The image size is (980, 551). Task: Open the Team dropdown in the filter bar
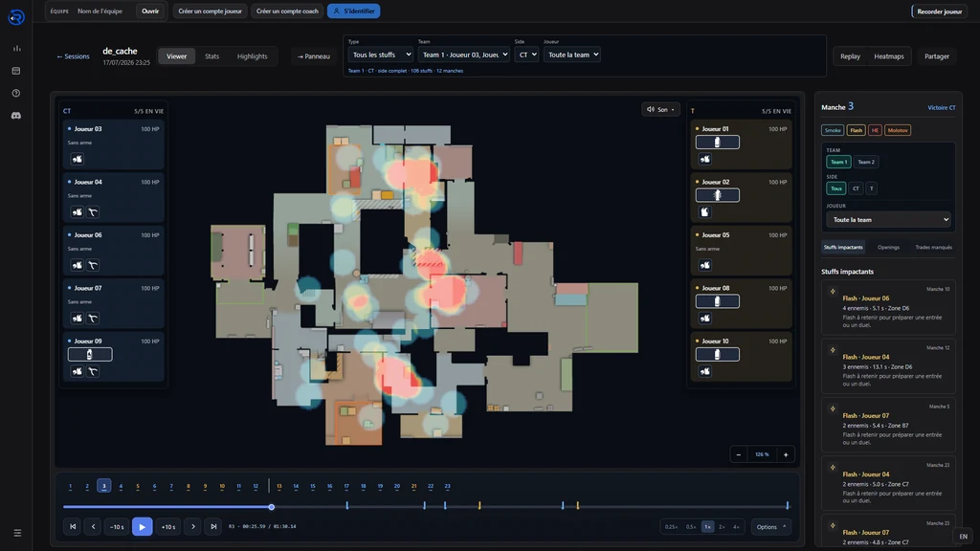pyautogui.click(x=464, y=55)
